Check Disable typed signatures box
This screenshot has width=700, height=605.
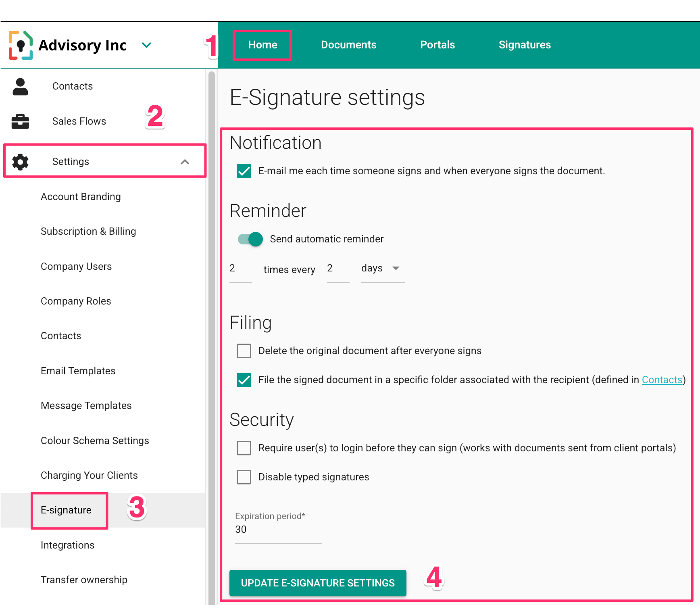pos(244,477)
